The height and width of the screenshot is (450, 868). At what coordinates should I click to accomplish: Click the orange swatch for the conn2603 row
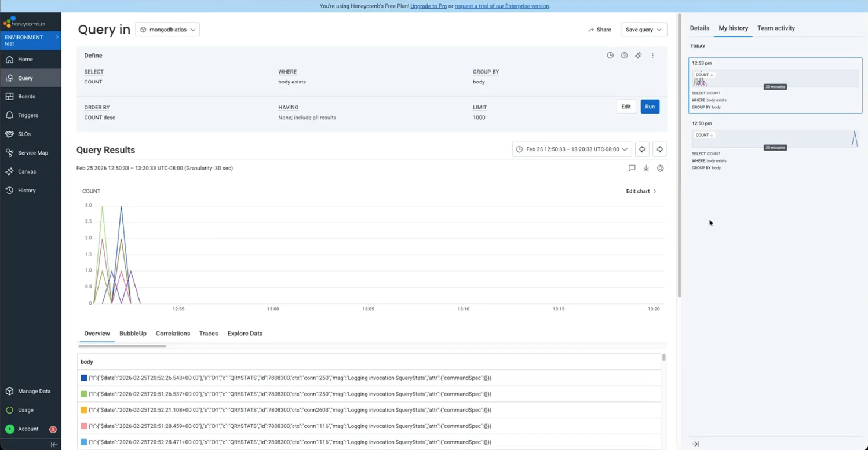coord(84,410)
